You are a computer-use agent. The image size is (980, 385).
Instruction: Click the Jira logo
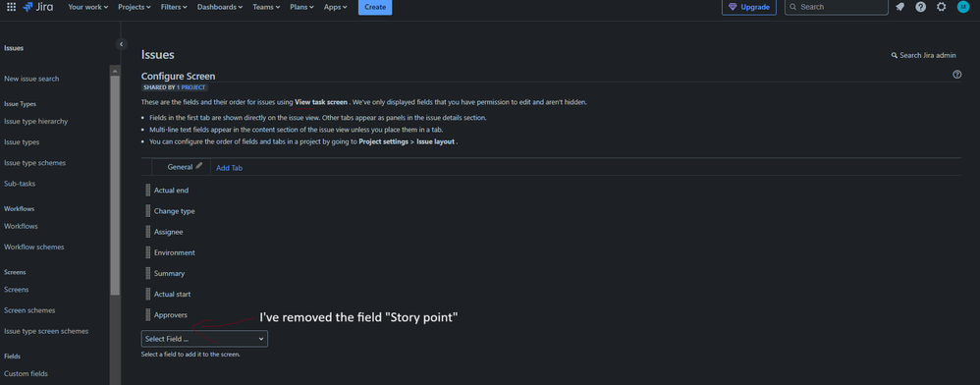pyautogui.click(x=37, y=7)
